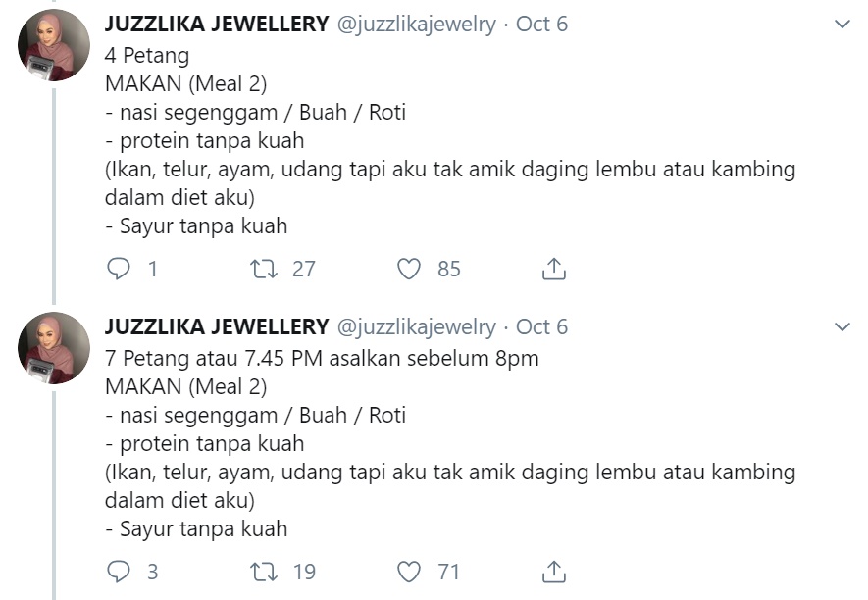Expand the second tweet's options chevron

(x=842, y=326)
